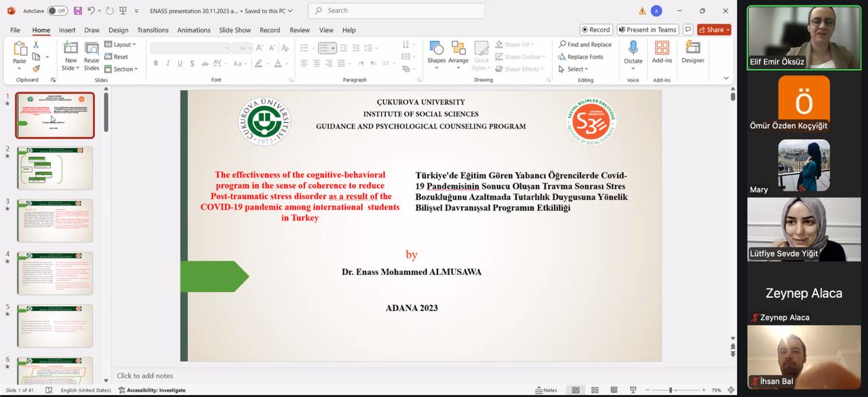Click the Shapes gallery icon
The width and height of the screenshot is (868, 397).
pos(436,48)
